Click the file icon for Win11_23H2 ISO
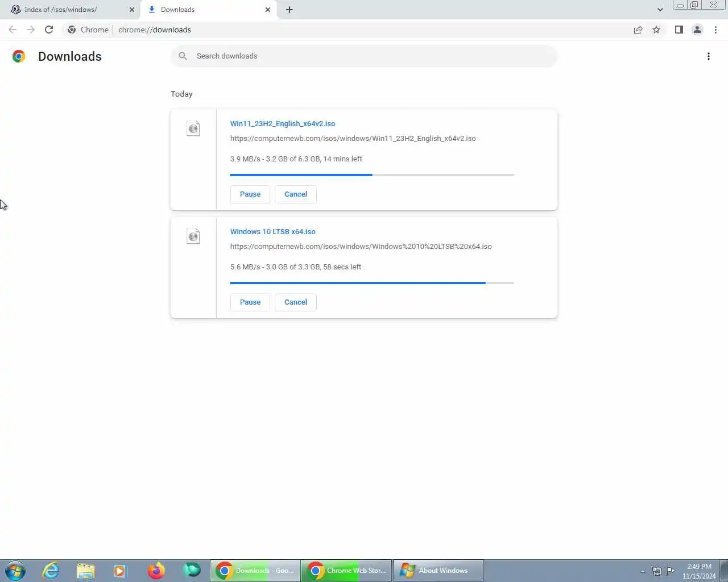Image resolution: width=728 pixels, height=582 pixels. coord(193,128)
